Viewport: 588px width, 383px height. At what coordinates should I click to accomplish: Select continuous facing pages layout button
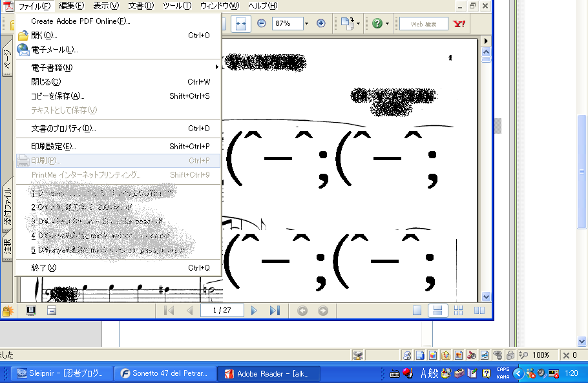[458, 310]
